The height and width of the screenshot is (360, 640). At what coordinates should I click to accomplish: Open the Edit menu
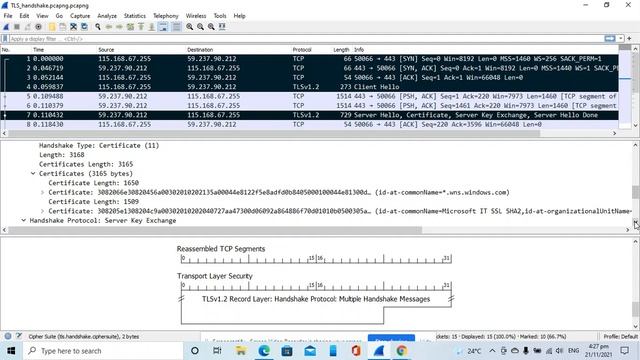point(24,16)
